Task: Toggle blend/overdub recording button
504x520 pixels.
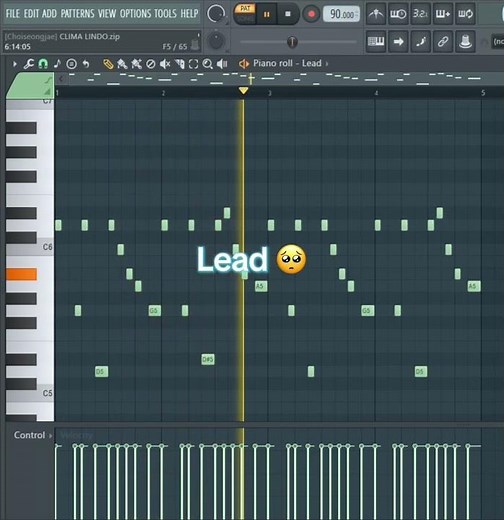Action: coord(443,14)
